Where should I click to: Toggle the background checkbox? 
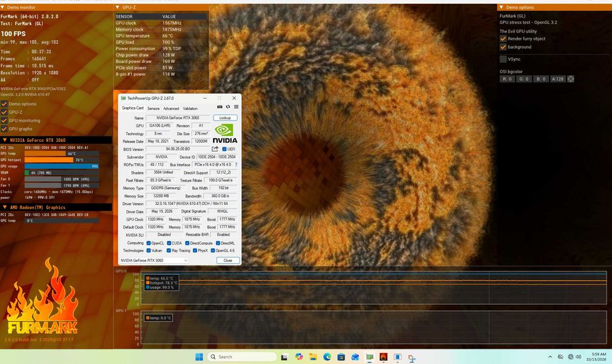(503, 47)
